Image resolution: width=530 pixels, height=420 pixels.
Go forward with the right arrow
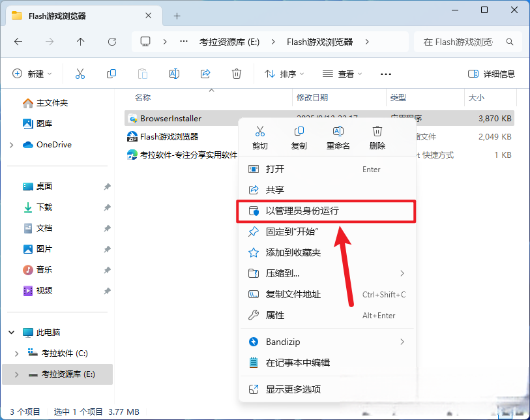pyautogui.click(x=50, y=42)
